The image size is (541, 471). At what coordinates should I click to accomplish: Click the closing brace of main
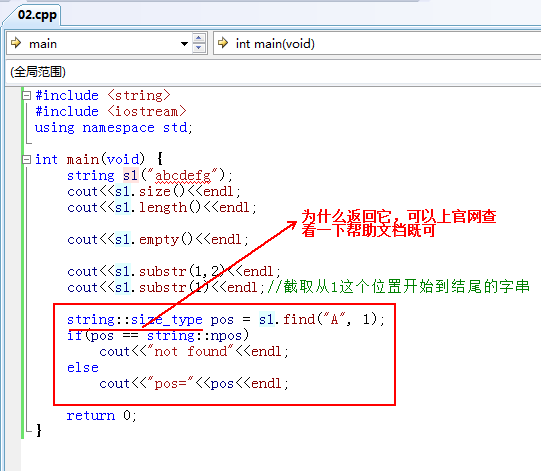39,431
